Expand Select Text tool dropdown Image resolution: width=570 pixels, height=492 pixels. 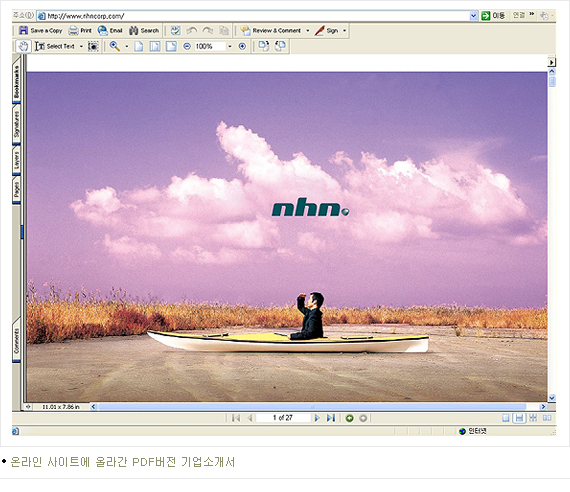(81, 46)
